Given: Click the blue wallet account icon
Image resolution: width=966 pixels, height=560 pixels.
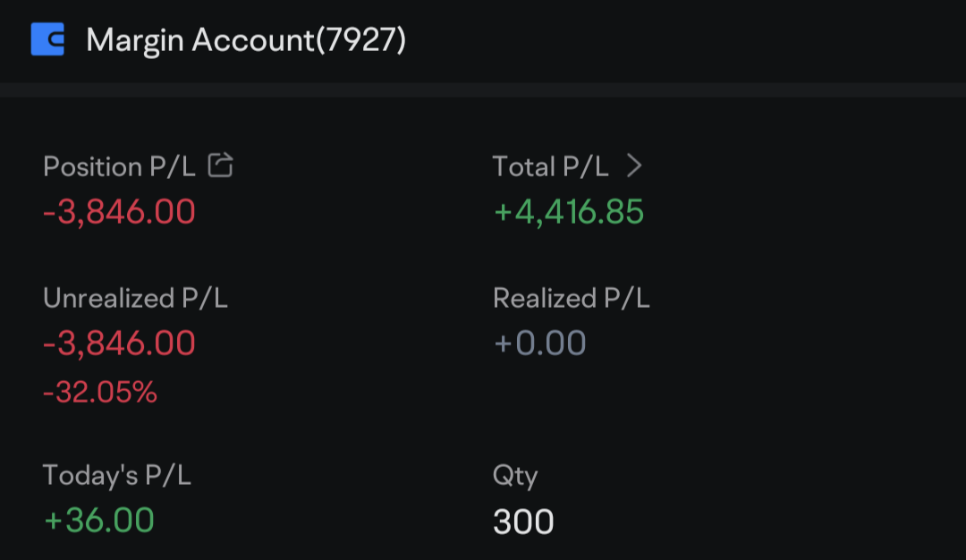Looking at the screenshot, I should tap(47, 39).
